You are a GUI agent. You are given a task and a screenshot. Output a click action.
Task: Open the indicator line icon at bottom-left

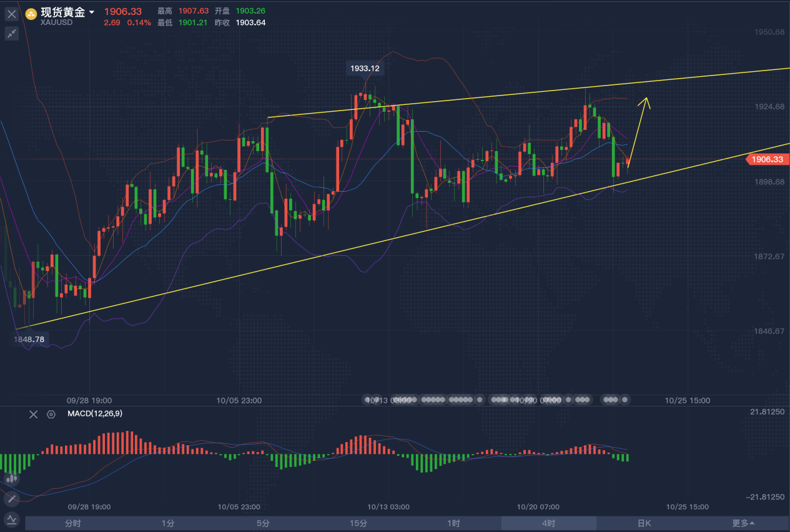pyautogui.click(x=11, y=520)
